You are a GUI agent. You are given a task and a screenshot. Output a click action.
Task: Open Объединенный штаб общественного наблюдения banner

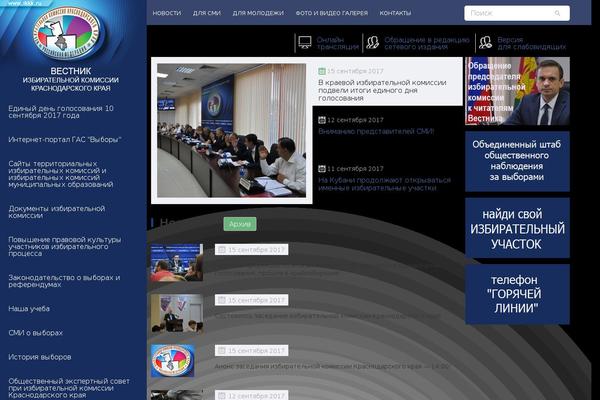click(517, 161)
